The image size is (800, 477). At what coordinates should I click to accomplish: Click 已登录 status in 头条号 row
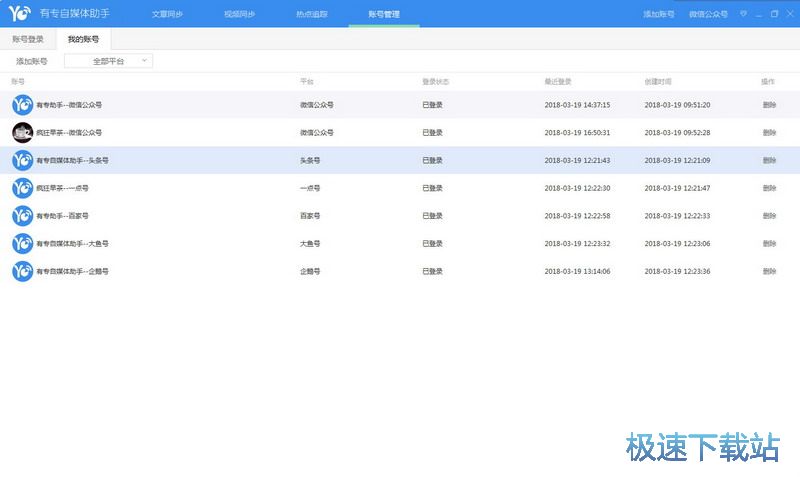coord(432,160)
